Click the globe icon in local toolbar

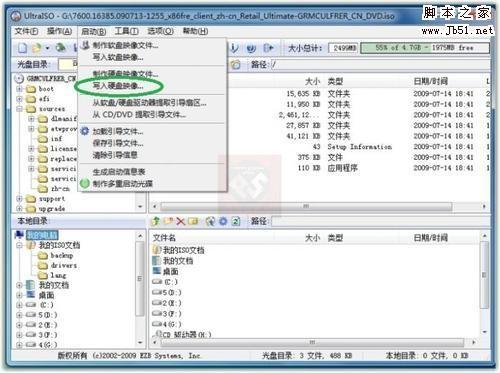[210, 221]
